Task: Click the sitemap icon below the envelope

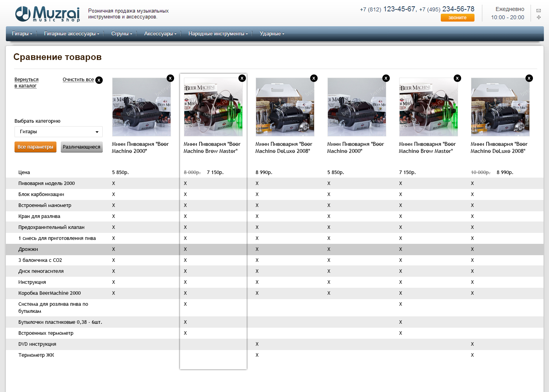Action: coord(538,17)
